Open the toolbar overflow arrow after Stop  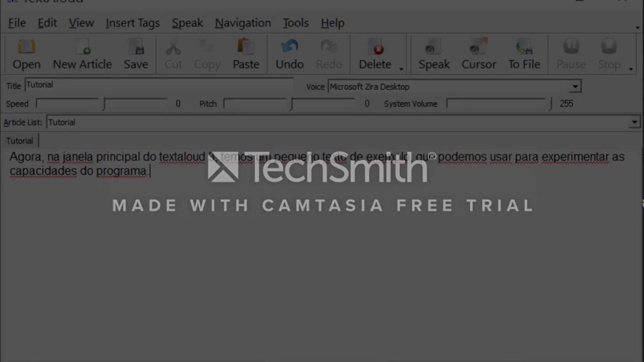click(630, 68)
